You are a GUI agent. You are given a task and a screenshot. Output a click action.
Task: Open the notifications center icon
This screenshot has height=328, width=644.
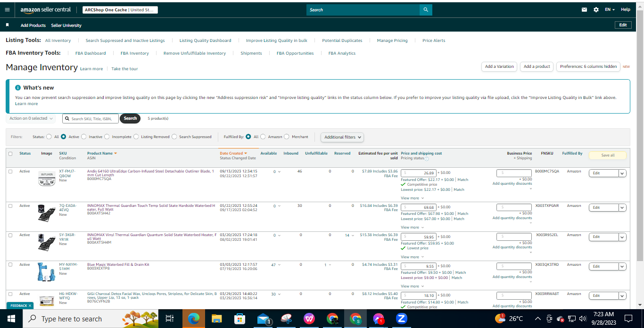(628, 319)
